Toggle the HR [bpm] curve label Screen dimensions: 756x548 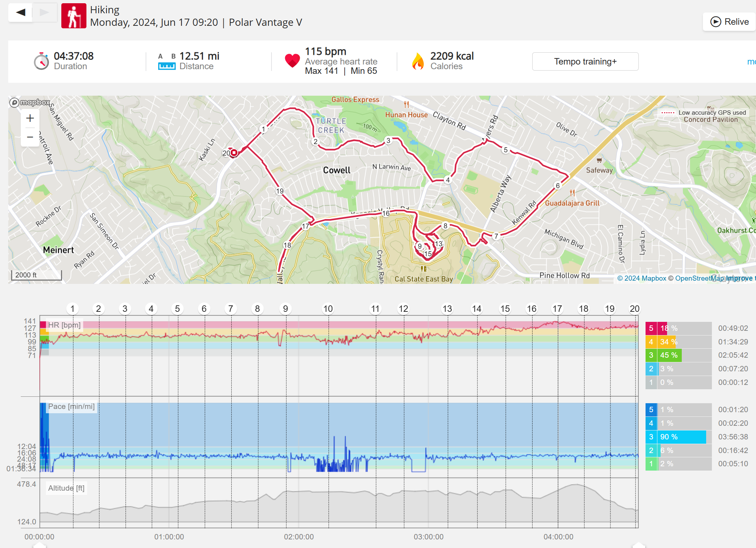click(x=64, y=325)
